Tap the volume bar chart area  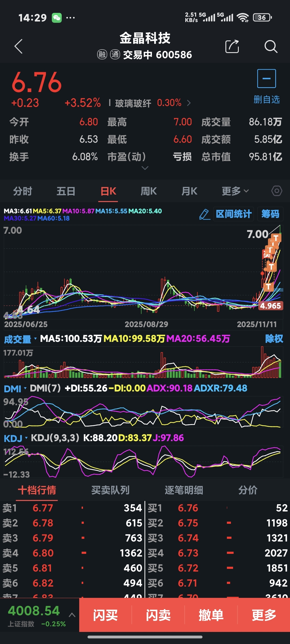click(x=143, y=362)
